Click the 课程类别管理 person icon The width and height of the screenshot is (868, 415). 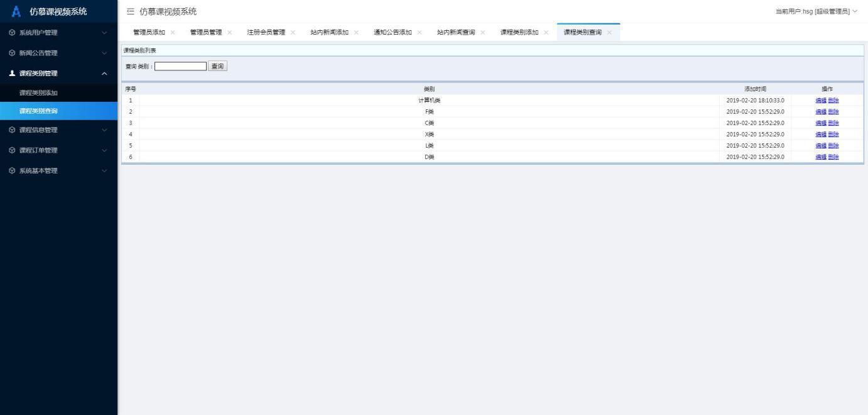(x=12, y=74)
